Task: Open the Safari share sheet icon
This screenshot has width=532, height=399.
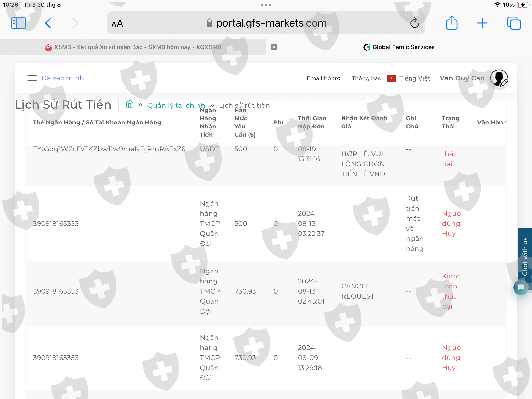Action: pos(452,23)
